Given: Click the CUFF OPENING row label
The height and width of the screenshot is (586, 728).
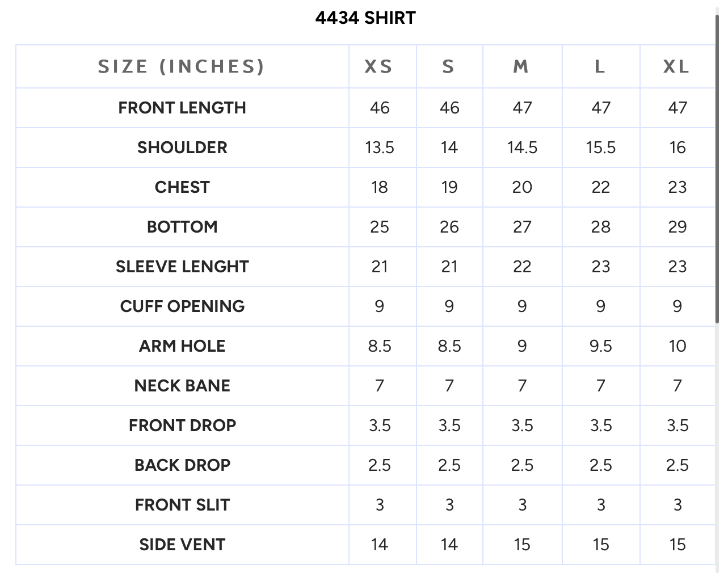Looking at the screenshot, I should [x=182, y=306].
